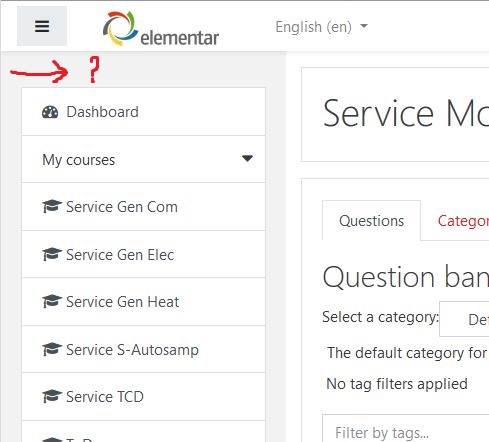This screenshot has width=489, height=442.
Task: Click graduation cap icon beside Service Gen Elec
Action: [x=52, y=255]
